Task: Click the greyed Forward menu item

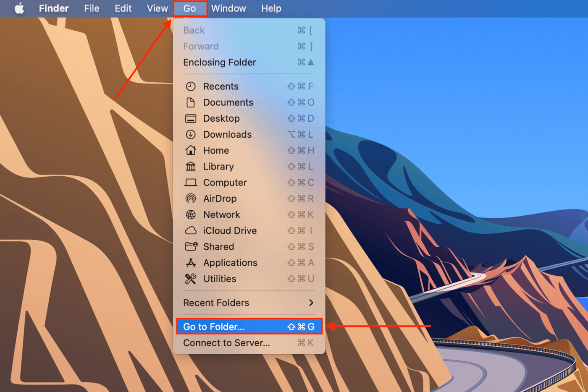Action: (249, 46)
